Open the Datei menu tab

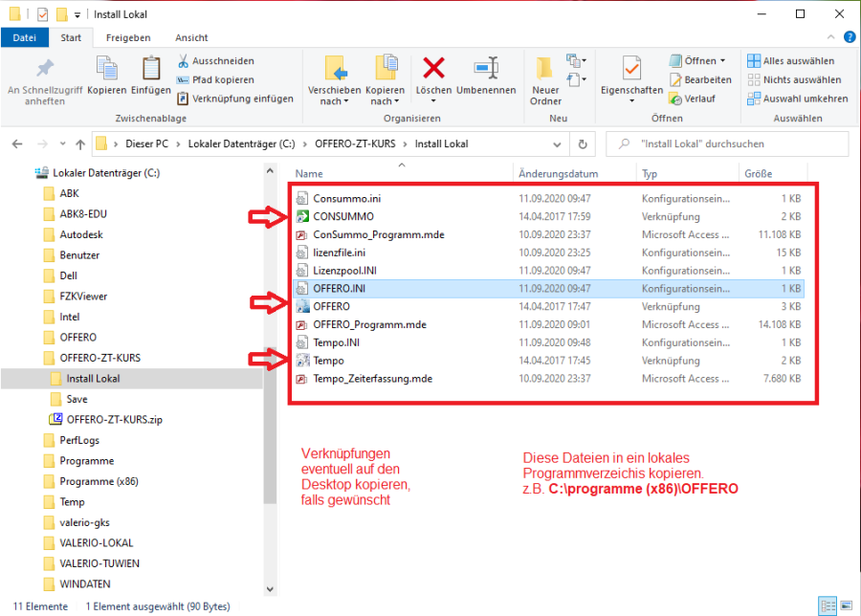click(25, 38)
